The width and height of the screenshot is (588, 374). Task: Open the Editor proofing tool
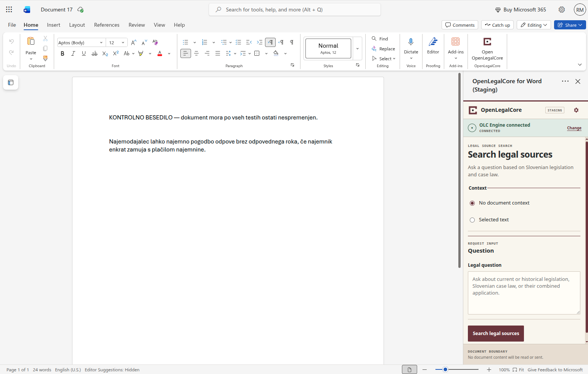(x=433, y=46)
